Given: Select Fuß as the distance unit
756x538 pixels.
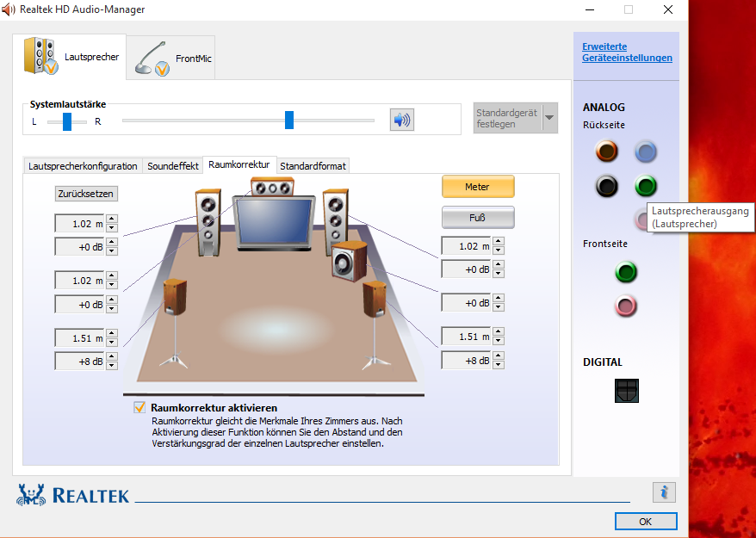Looking at the screenshot, I should [x=478, y=218].
